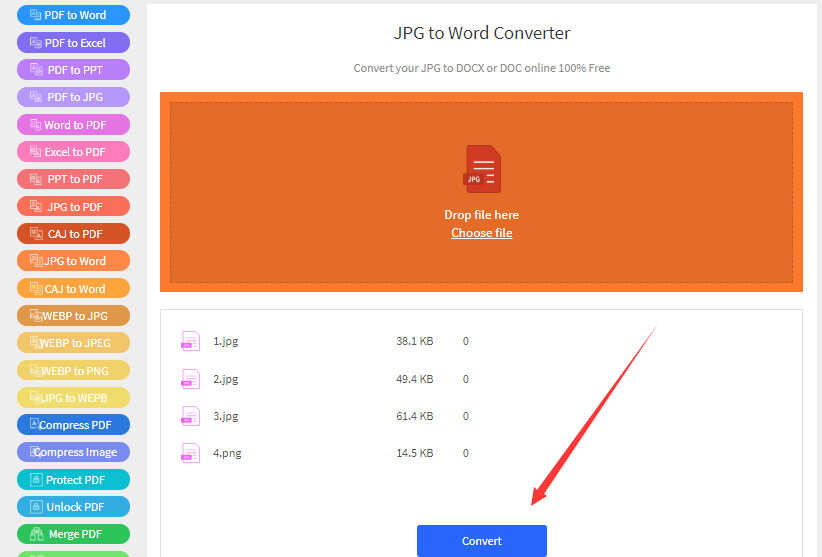Image resolution: width=822 pixels, height=557 pixels.
Task: Select the 4.png file name
Action: pos(227,453)
